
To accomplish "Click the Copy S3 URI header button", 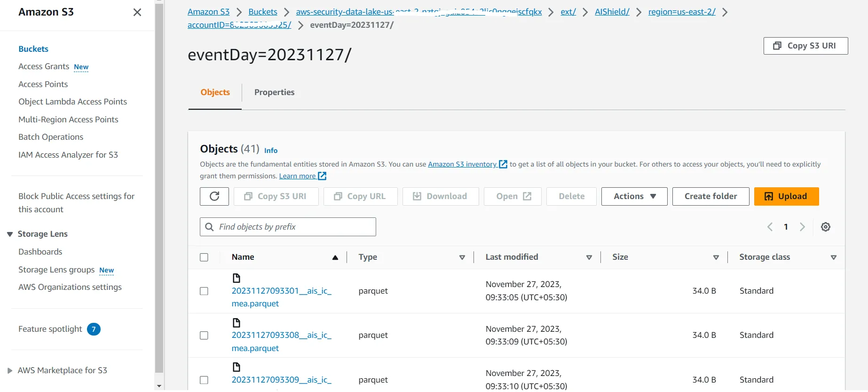I will click(x=805, y=46).
